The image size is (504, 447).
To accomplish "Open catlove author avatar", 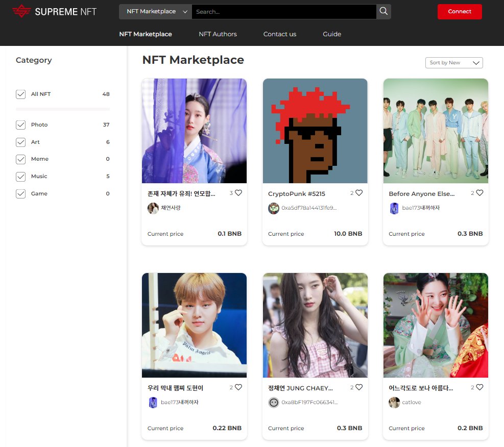I will coord(394,403).
